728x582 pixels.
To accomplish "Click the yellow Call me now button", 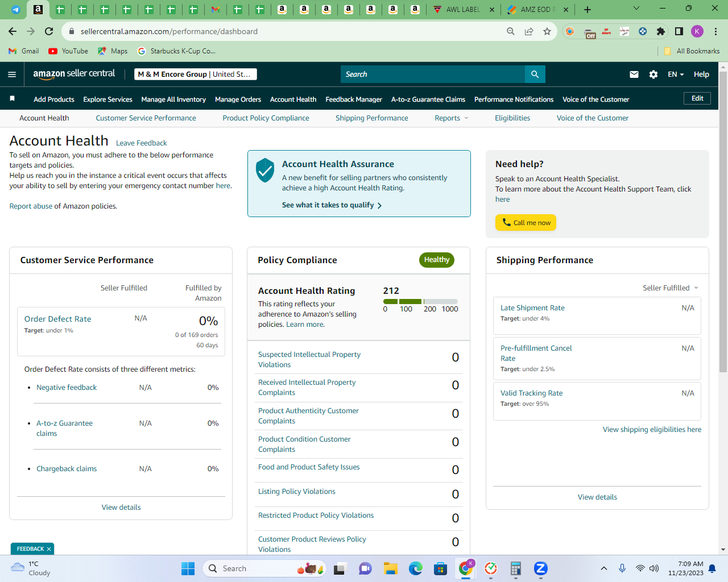I will [x=526, y=223].
